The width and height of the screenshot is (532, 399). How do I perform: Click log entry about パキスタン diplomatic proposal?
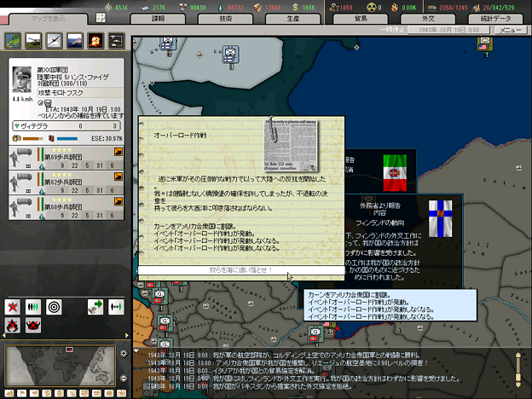pos(249,386)
